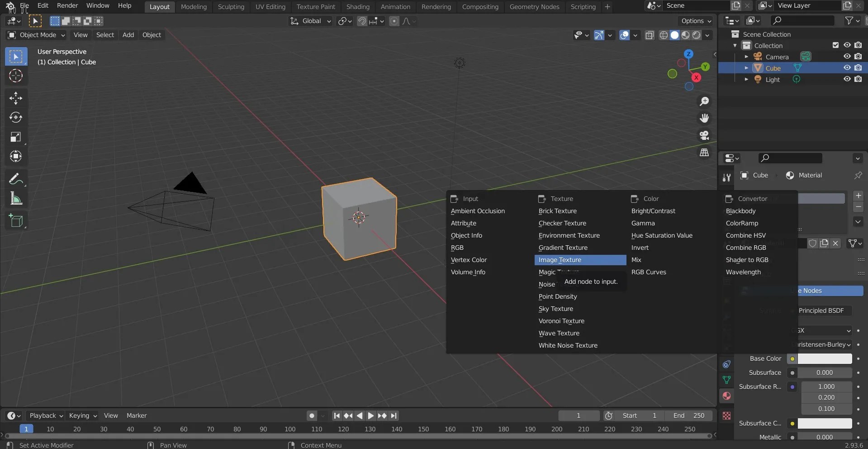
Task: Pick the Annotate tool
Action: coord(15,178)
